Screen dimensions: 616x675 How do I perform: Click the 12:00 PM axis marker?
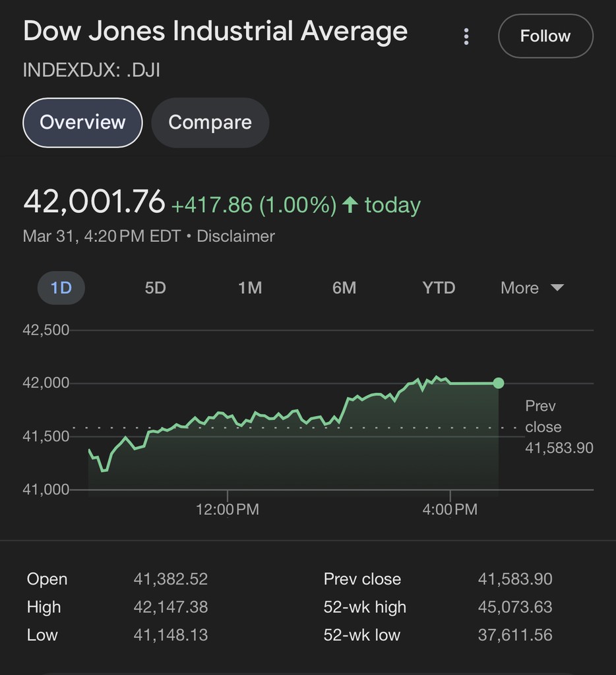click(228, 510)
